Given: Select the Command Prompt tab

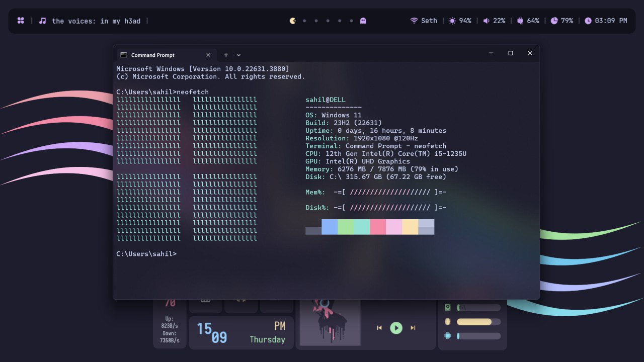Looking at the screenshot, I should coord(167,55).
